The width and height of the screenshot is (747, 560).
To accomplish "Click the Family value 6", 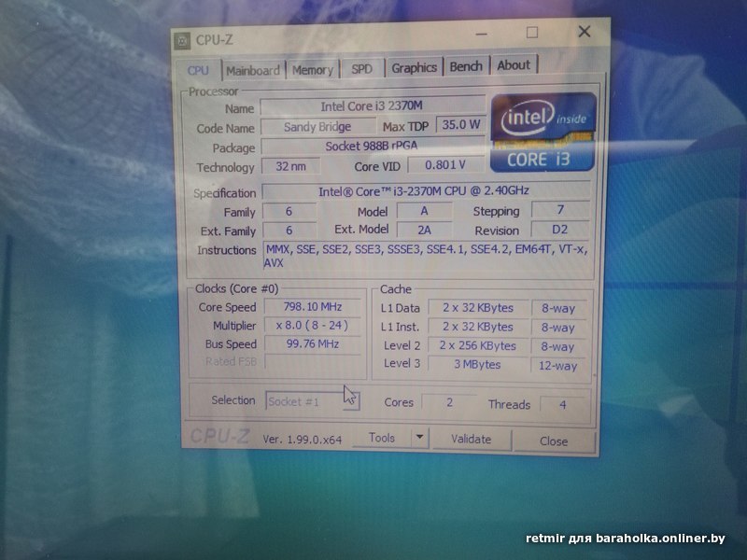I will coord(289,212).
